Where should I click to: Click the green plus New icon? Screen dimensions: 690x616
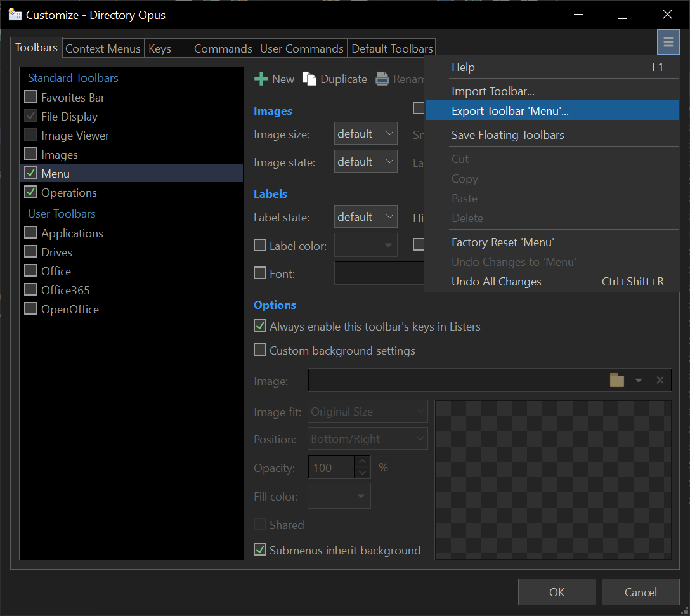(x=261, y=79)
